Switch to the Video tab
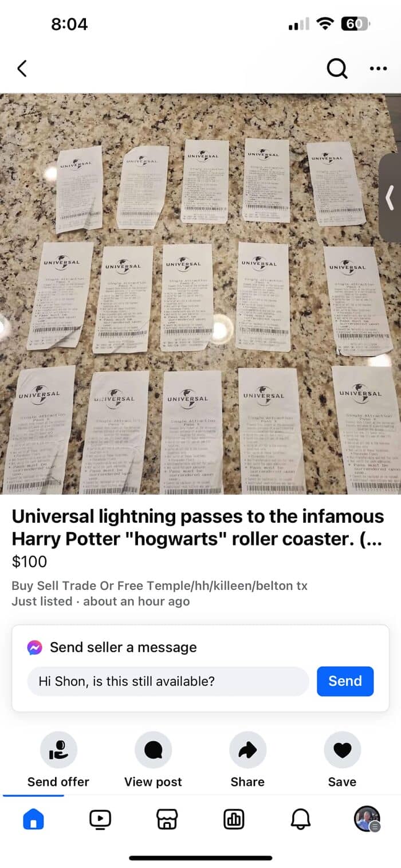The width and height of the screenshot is (401, 868). click(100, 819)
